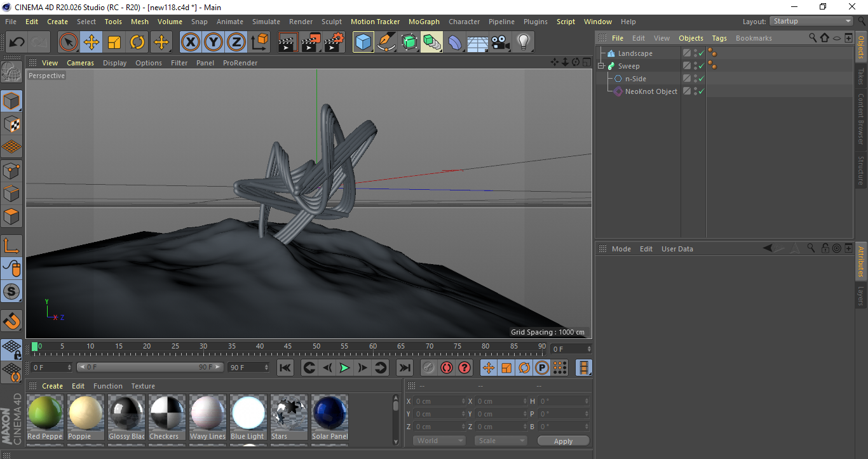Add a Light bulb object
Screen dimensions: 868x459
tap(524, 43)
